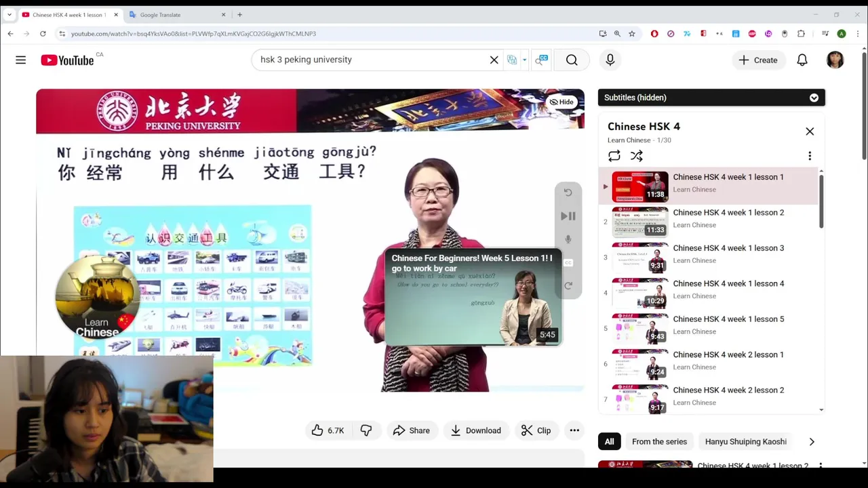Close the Google Translate browser tab
This screenshot has width=868, height=488.
223,15
